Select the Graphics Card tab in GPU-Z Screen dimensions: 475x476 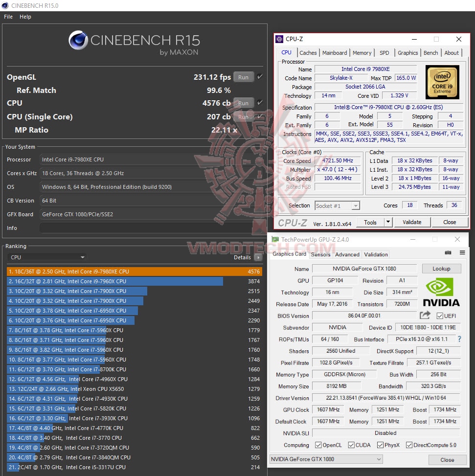[x=289, y=254]
